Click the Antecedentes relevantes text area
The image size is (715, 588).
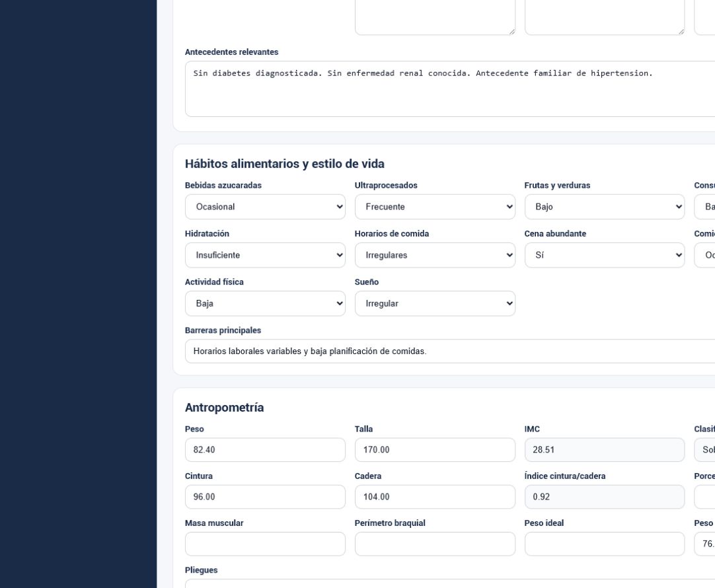pos(450,89)
